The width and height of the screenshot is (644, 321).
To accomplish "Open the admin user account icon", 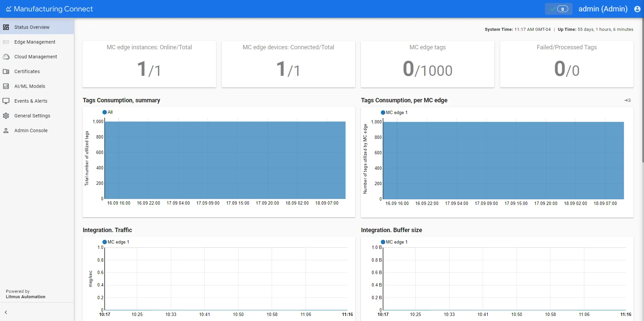I will [x=637, y=9].
